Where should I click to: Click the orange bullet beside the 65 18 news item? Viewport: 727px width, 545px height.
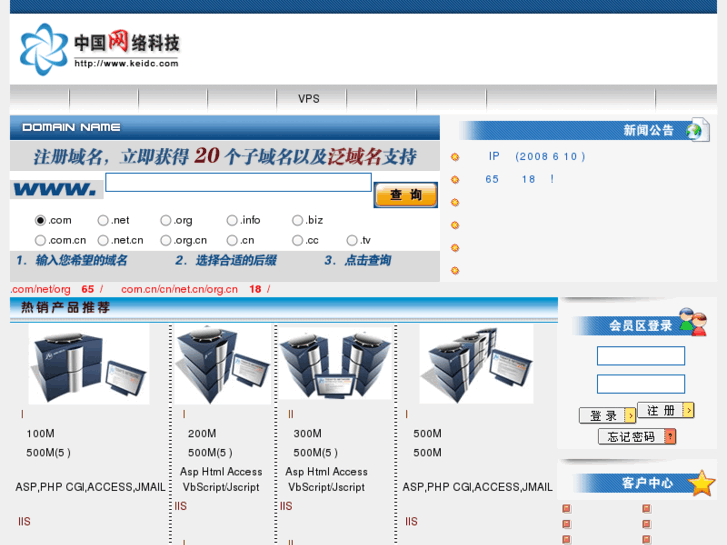pyautogui.click(x=455, y=180)
